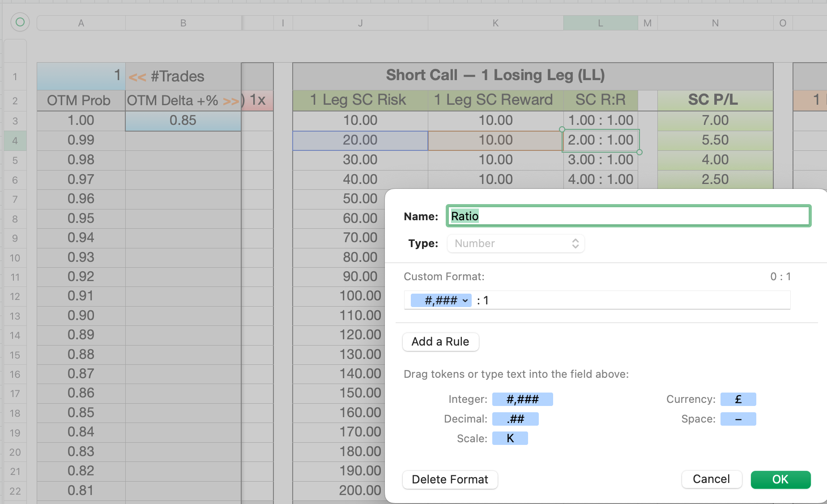This screenshot has height=504, width=827.
Task: Click the 5.50 cell under SC P/L
Action: click(x=715, y=141)
